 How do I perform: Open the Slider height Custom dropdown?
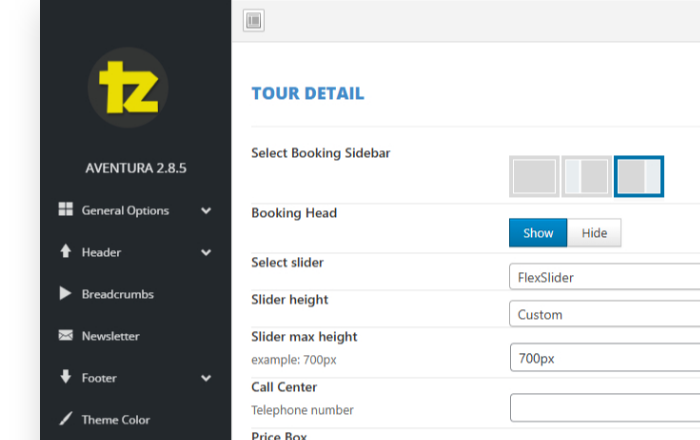click(x=604, y=314)
